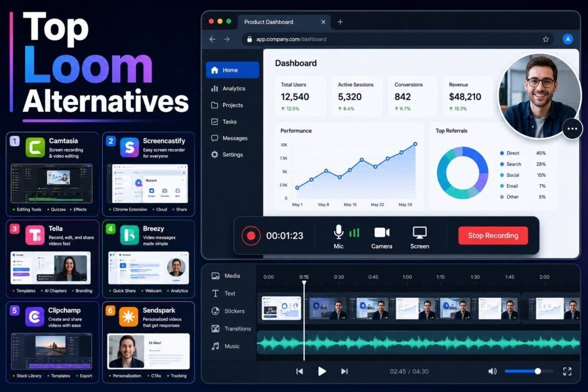Open Stickers in the editor sidebar

[228, 311]
